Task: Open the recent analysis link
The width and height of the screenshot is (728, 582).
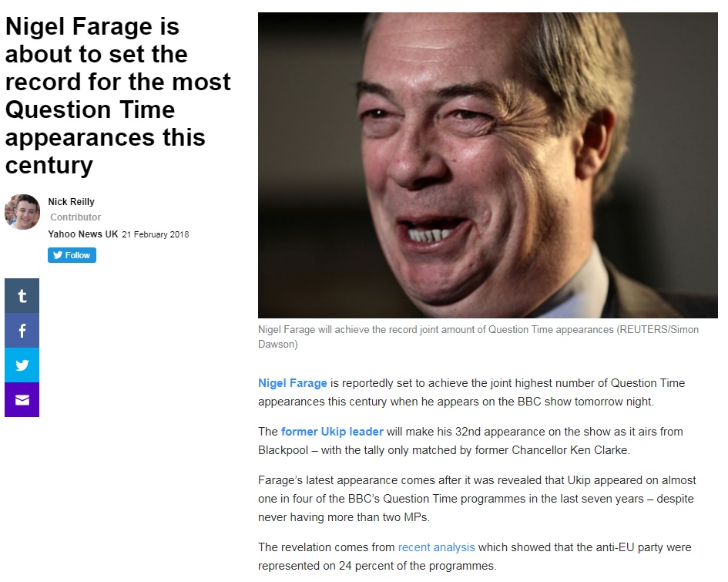Action: (x=437, y=547)
